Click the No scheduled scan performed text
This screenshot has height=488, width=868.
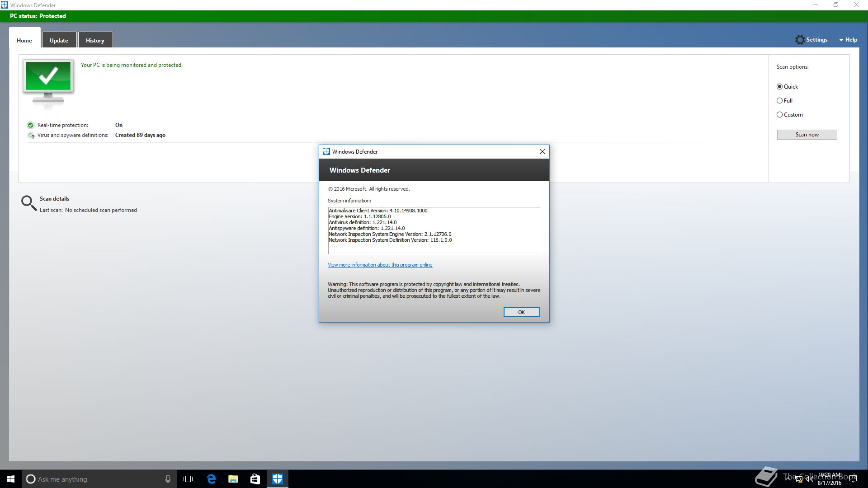[x=101, y=210]
